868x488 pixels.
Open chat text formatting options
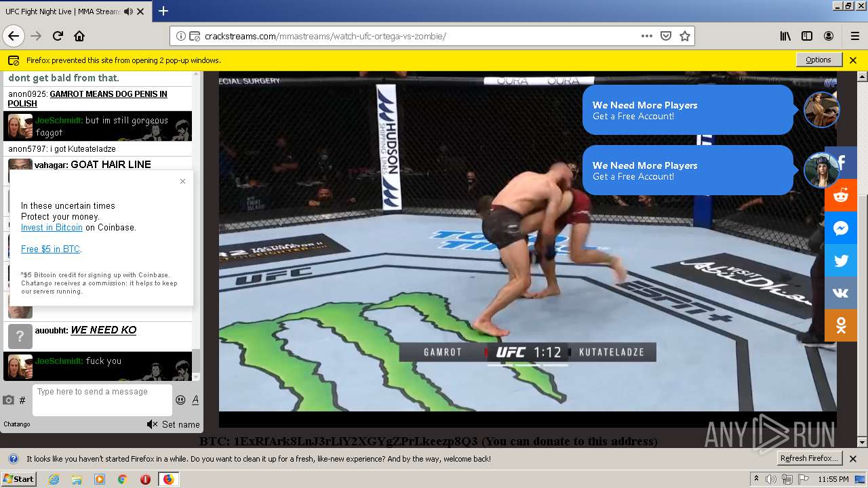(x=195, y=400)
